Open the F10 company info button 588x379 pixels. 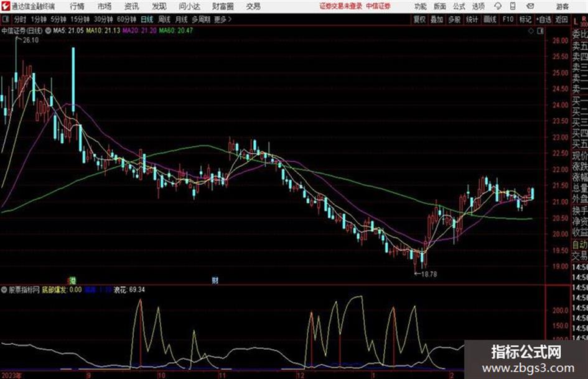(508, 19)
